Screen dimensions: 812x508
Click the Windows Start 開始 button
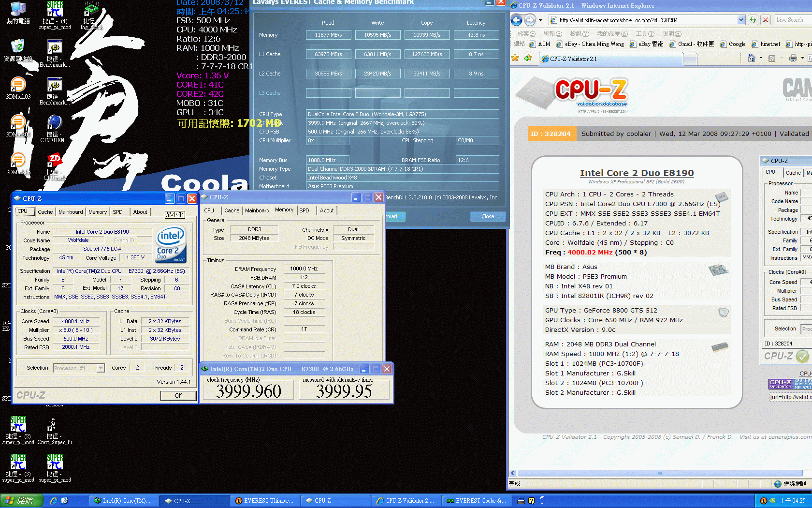point(22,501)
